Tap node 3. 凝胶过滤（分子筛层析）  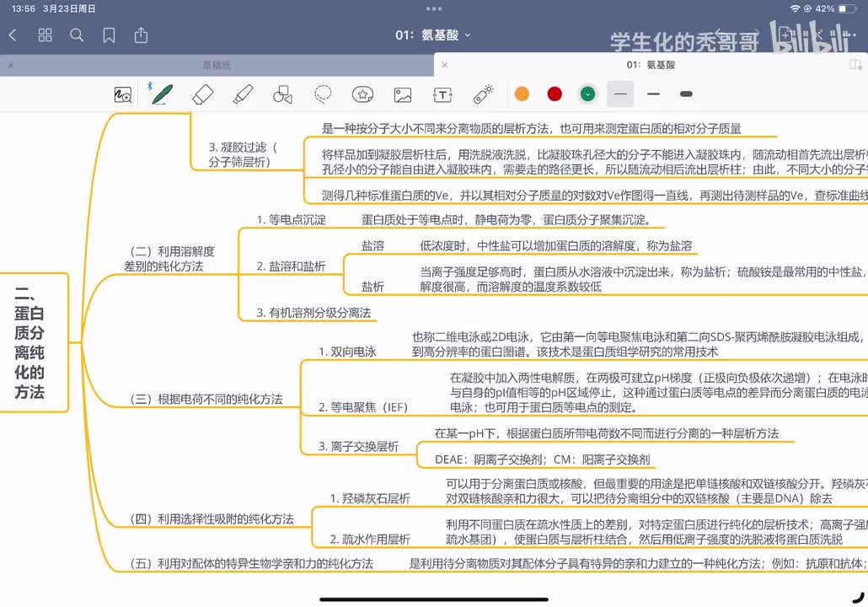[242, 154]
